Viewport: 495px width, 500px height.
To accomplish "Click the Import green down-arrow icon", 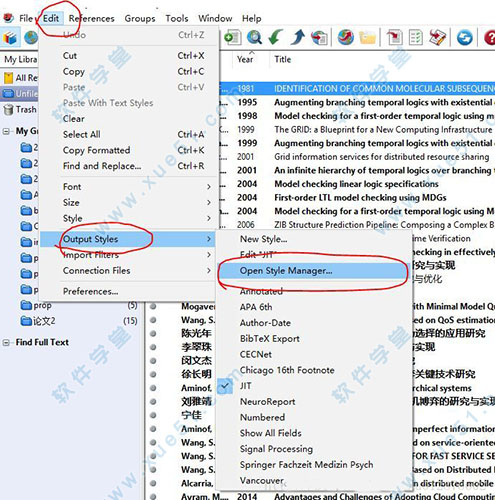I will 276,37.
